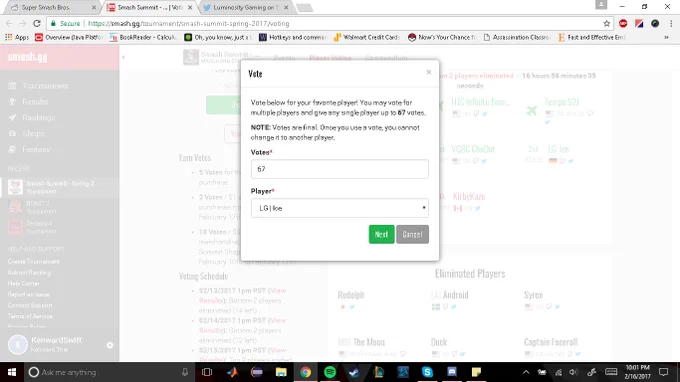The image size is (680, 382).
Task: Click the touch keyboard tray icon
Action: click(x=611, y=372)
